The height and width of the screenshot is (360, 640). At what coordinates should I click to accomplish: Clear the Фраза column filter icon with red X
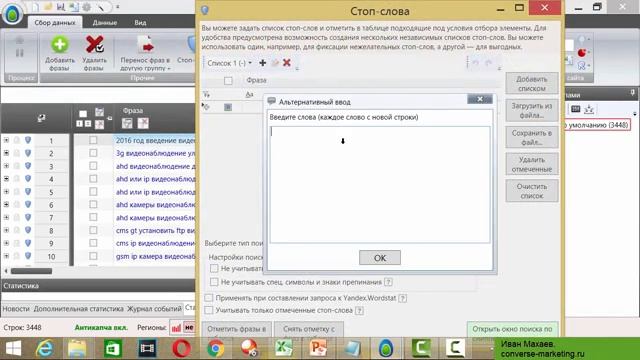143,123
